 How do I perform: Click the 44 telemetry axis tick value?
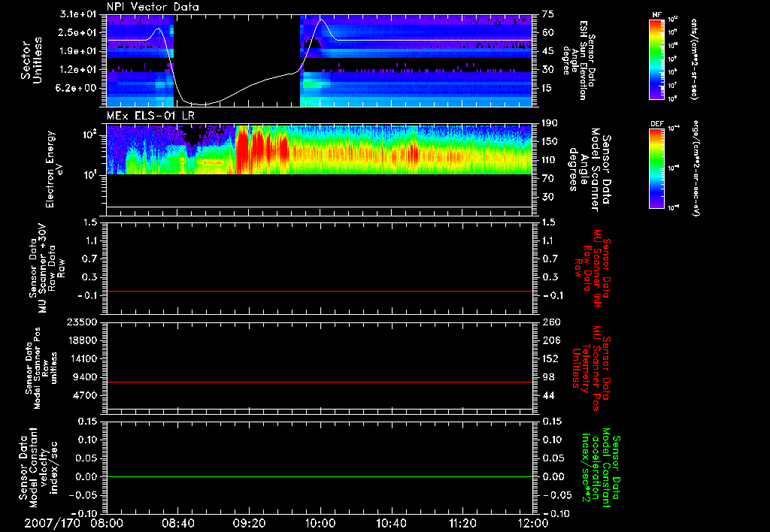(548, 395)
